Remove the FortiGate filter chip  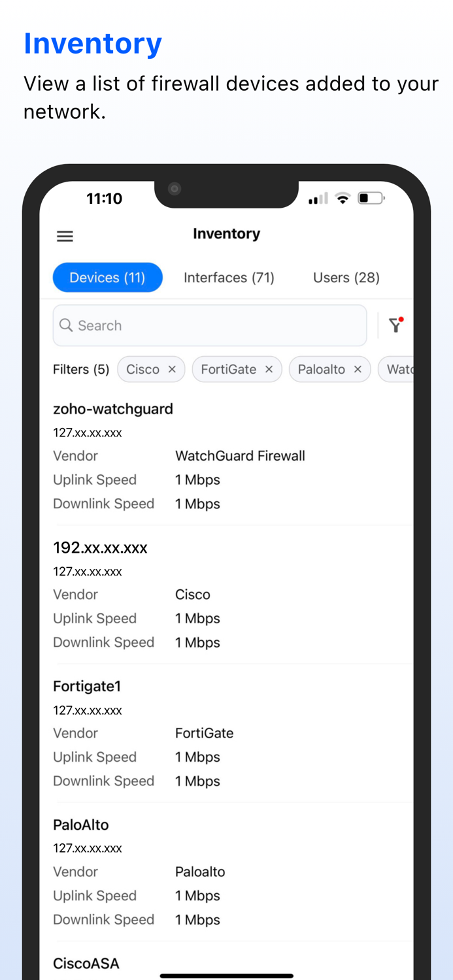tap(269, 369)
